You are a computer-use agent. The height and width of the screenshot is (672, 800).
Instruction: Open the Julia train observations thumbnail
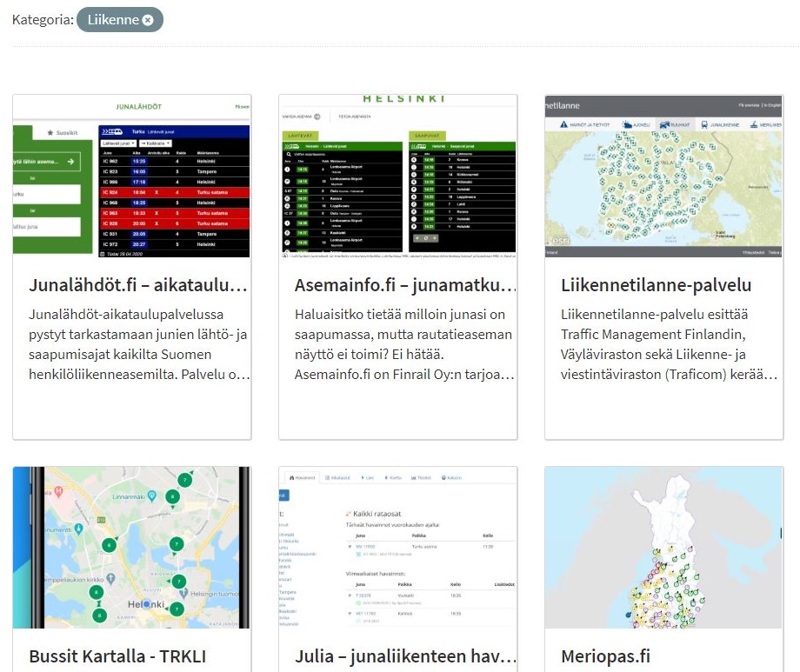point(397,548)
